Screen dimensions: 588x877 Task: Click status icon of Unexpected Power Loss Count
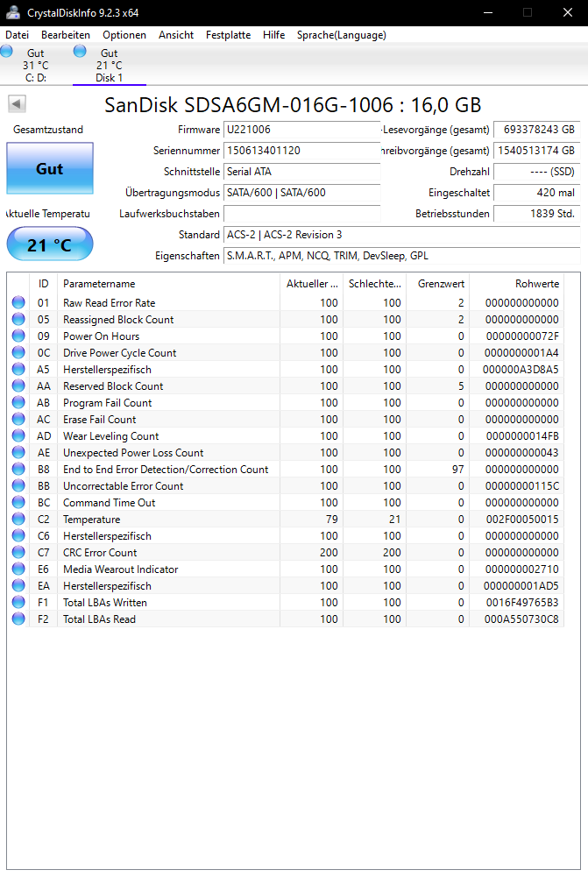tap(18, 452)
